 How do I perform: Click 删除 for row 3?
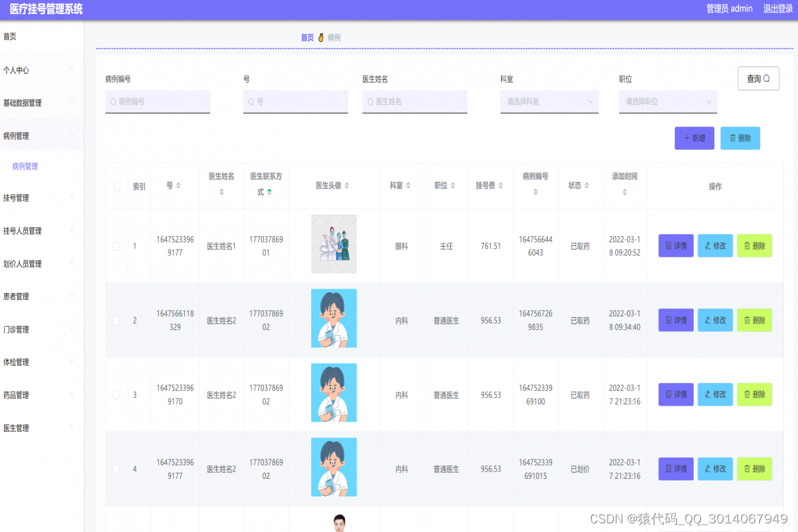pyautogui.click(x=754, y=394)
